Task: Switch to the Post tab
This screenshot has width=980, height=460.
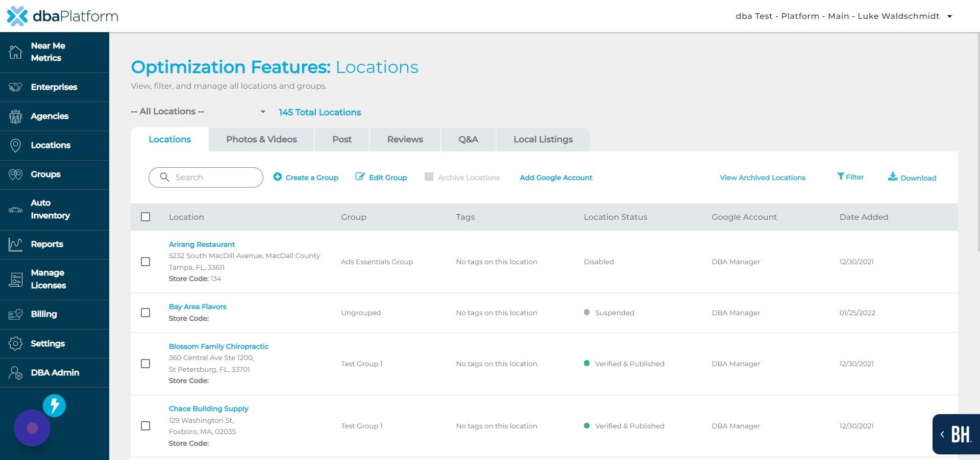Action: pyautogui.click(x=342, y=140)
